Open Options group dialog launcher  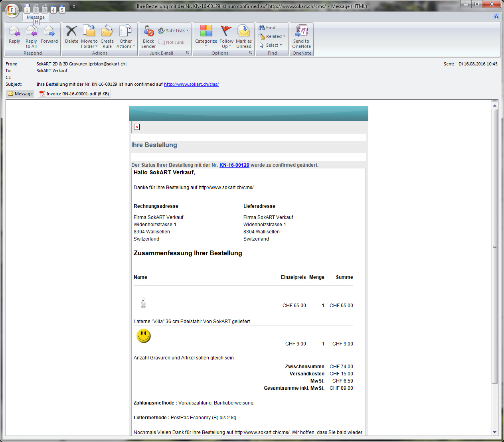[251, 53]
